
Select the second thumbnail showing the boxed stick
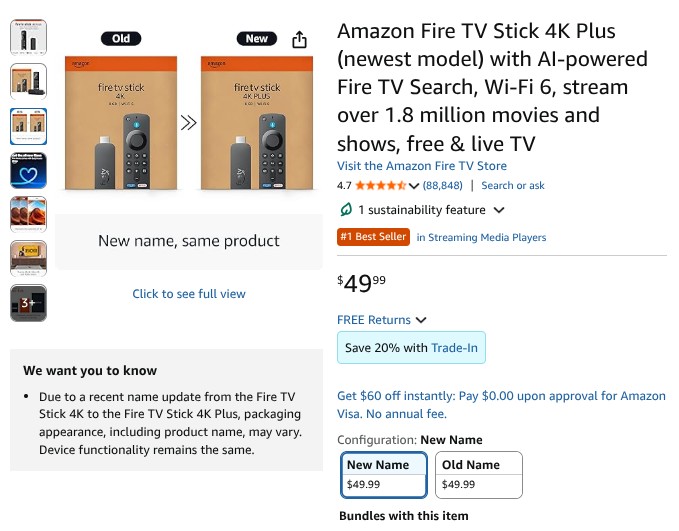[x=28, y=82]
